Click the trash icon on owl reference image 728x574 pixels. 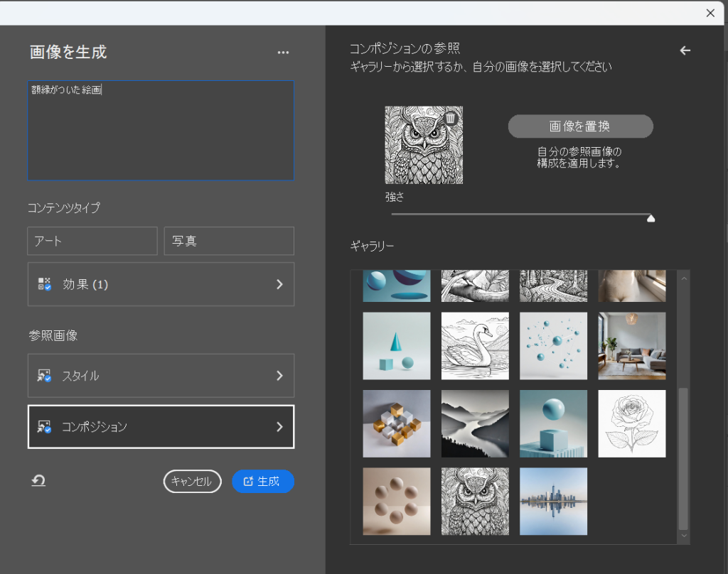pyautogui.click(x=450, y=118)
